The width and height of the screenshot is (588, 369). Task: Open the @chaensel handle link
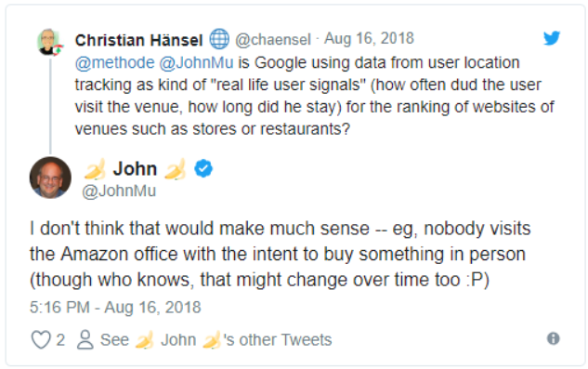coord(273,39)
